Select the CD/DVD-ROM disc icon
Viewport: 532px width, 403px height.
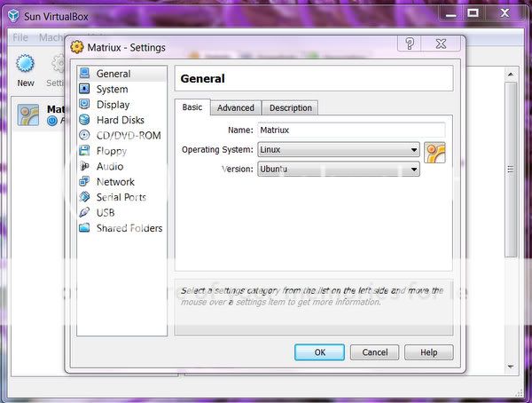[x=84, y=135]
